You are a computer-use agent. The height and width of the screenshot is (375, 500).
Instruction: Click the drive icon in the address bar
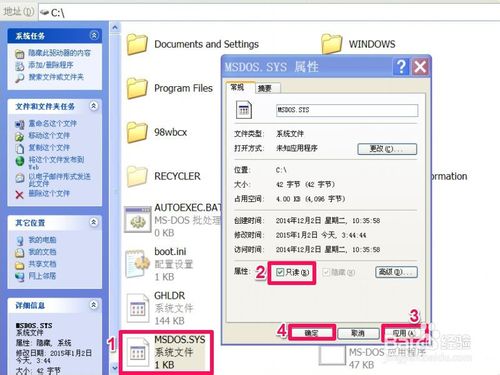tap(45, 13)
